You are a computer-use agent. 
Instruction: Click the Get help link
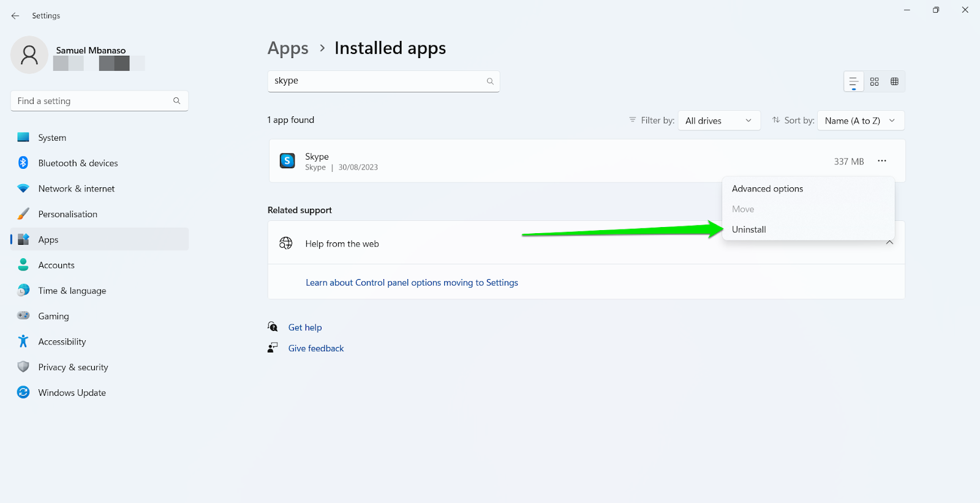coord(305,327)
